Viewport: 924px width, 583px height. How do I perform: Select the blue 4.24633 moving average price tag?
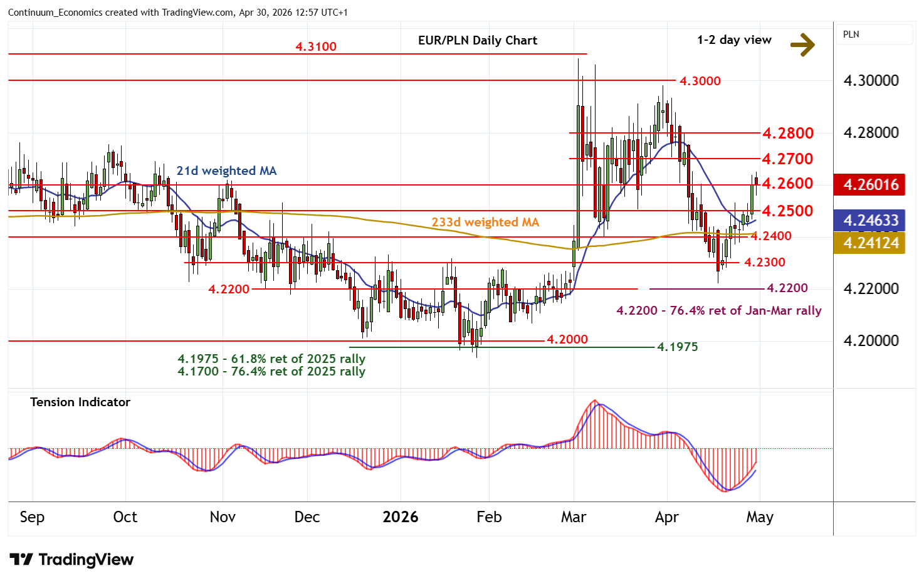coord(869,220)
